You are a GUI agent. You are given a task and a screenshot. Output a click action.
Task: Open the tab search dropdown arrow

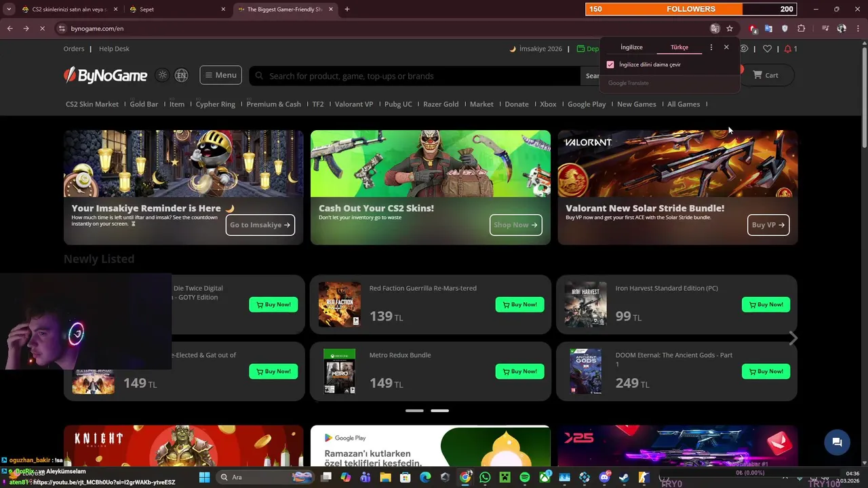pos(9,9)
